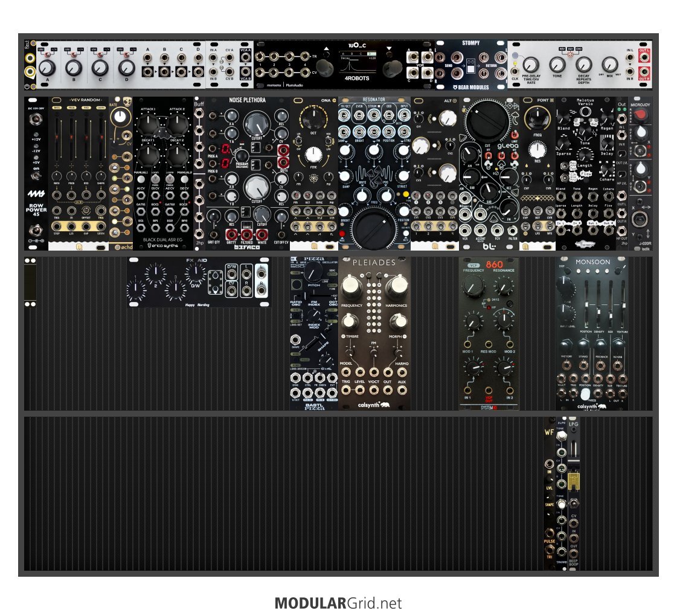
Task: Click the Befaco logo
Action: pos(246,248)
